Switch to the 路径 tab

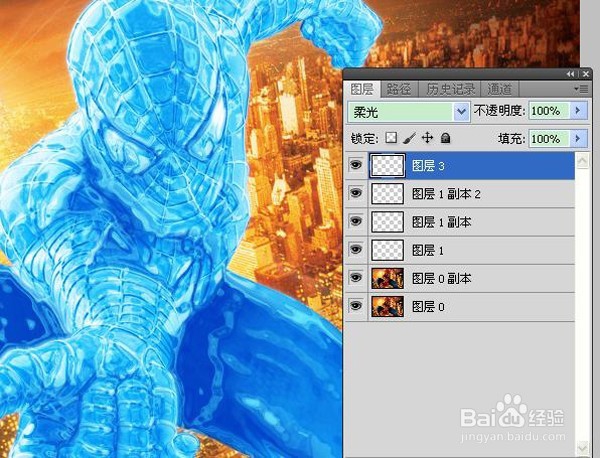point(399,90)
